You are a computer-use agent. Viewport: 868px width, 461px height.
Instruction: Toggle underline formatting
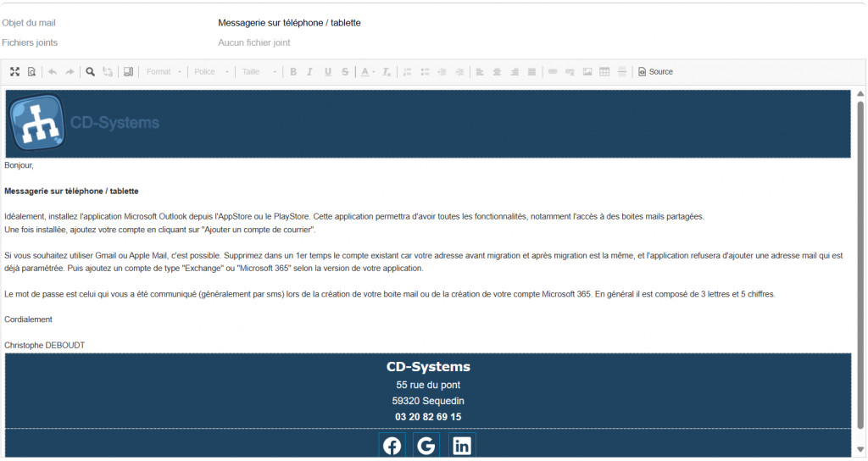pyautogui.click(x=328, y=72)
